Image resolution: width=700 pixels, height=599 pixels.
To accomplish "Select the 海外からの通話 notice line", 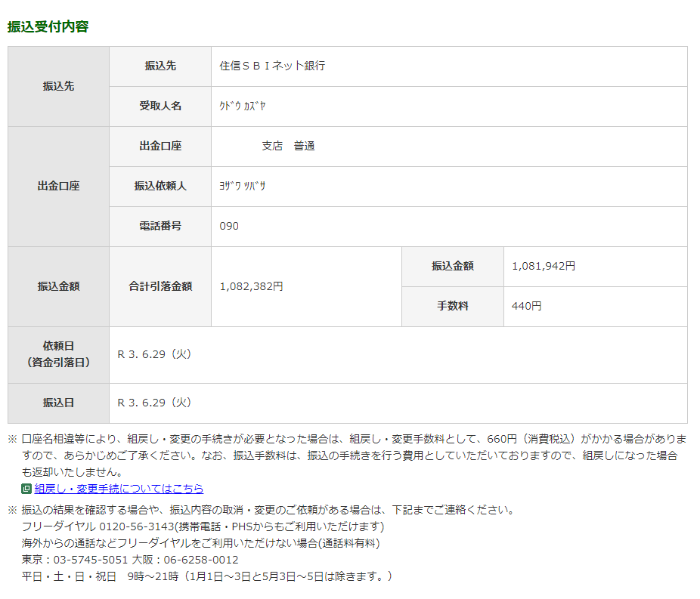I will tap(201, 543).
